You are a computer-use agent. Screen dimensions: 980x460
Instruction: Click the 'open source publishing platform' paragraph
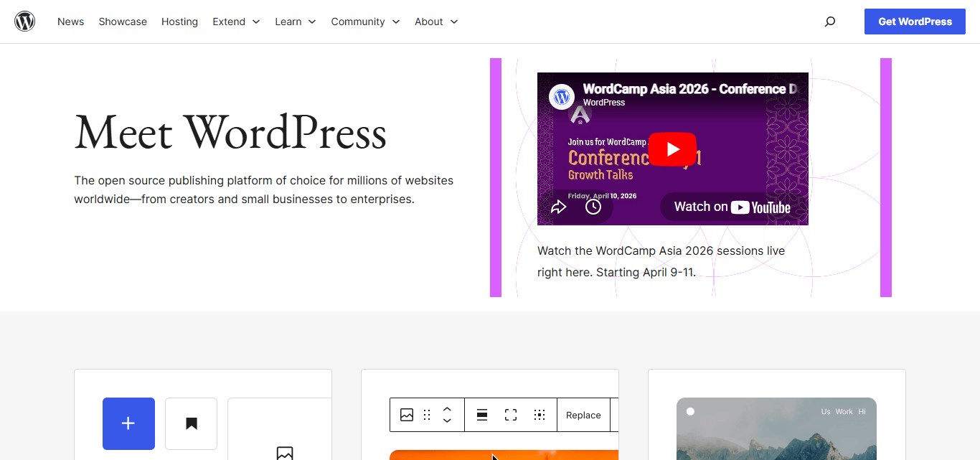(264, 189)
